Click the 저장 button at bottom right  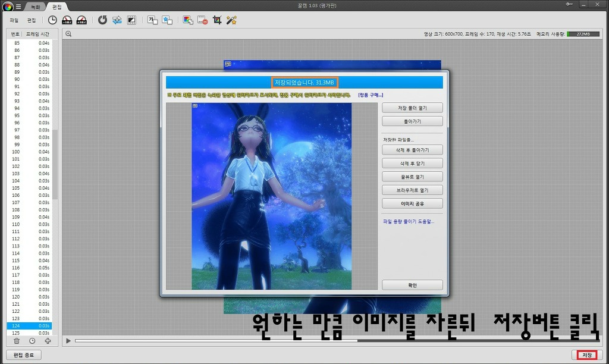(x=587, y=354)
